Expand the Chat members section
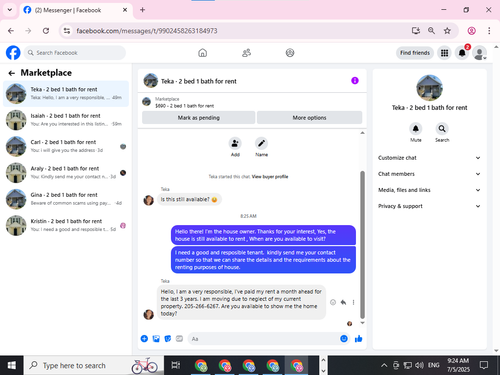Screen dimensions: 500x375 (x=429, y=174)
